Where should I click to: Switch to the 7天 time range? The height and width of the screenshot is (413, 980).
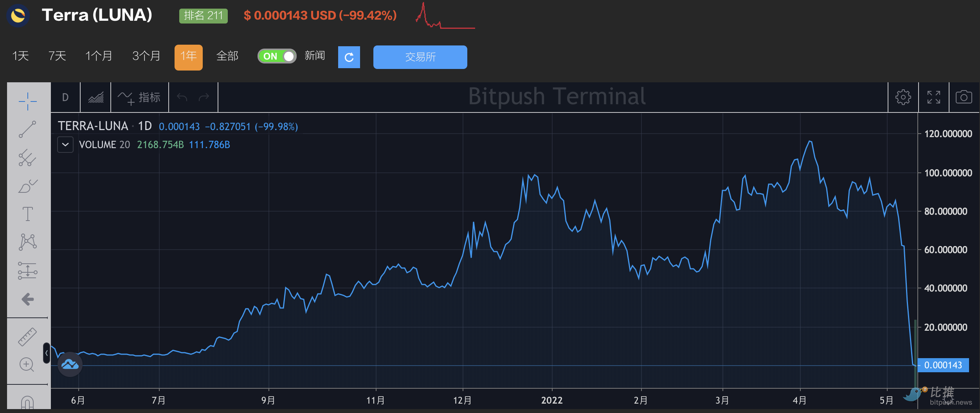(x=57, y=56)
